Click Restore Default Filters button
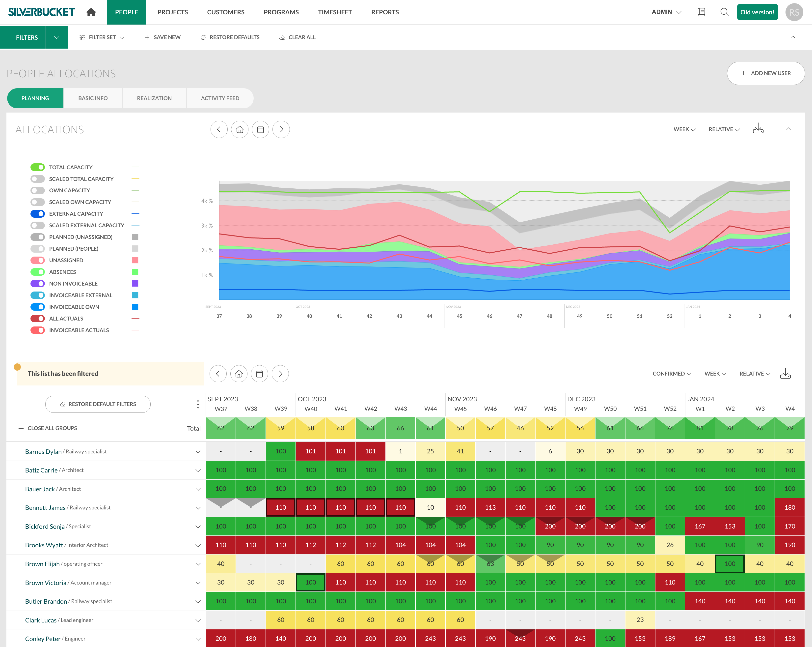Image resolution: width=812 pixels, height=647 pixels. tap(98, 404)
